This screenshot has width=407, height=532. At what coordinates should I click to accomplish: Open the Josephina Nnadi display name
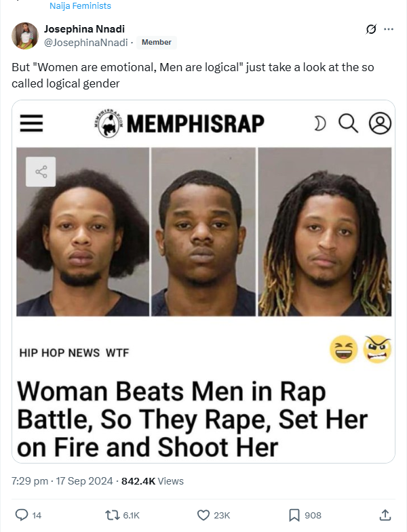(84, 29)
